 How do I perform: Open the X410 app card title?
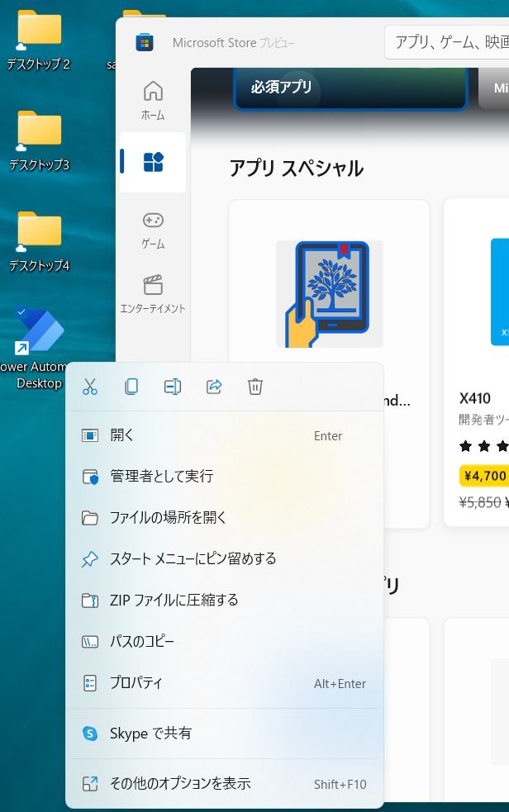pyautogui.click(x=475, y=398)
